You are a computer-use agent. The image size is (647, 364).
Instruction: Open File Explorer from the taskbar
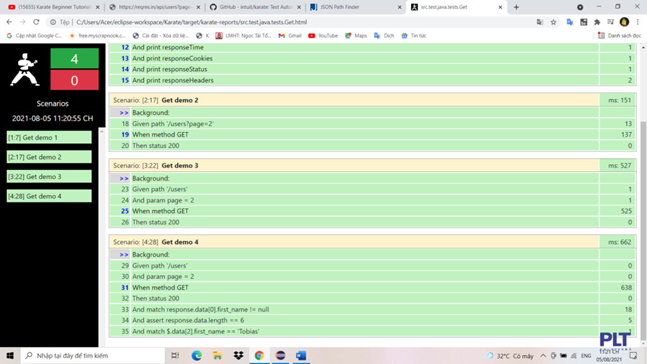click(217, 355)
